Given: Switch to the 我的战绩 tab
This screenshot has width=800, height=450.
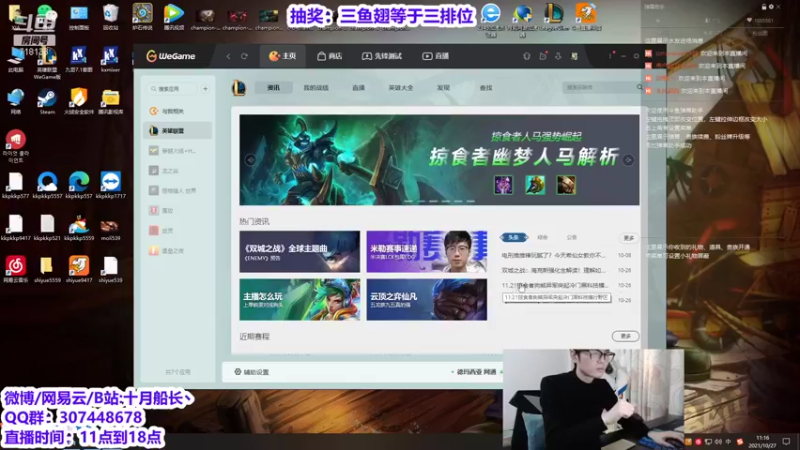Looking at the screenshot, I should coord(316,88).
